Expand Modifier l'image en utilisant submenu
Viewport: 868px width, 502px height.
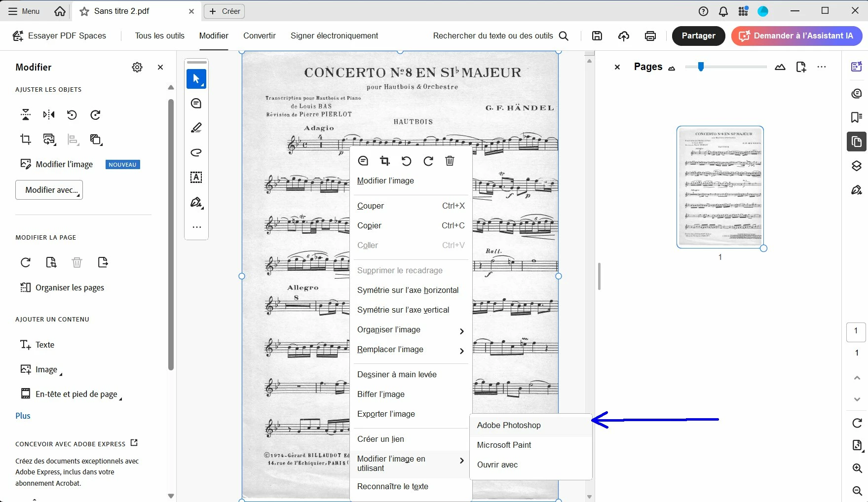coord(411,464)
